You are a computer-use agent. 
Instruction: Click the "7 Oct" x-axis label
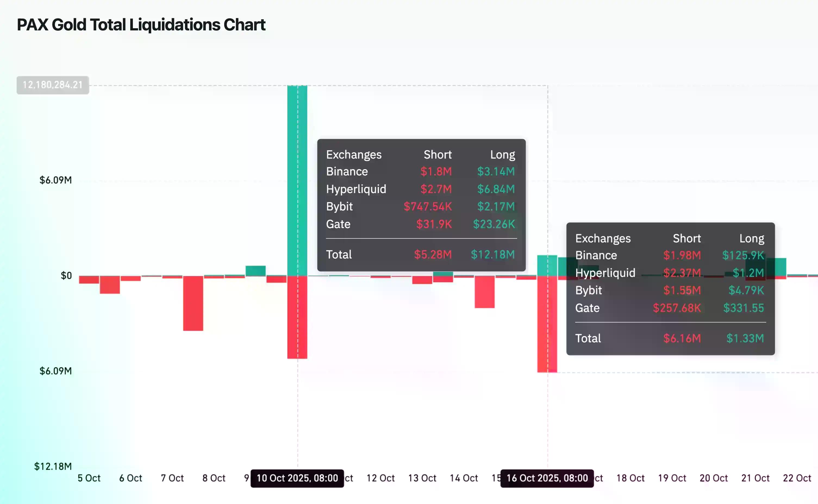pyautogui.click(x=172, y=478)
